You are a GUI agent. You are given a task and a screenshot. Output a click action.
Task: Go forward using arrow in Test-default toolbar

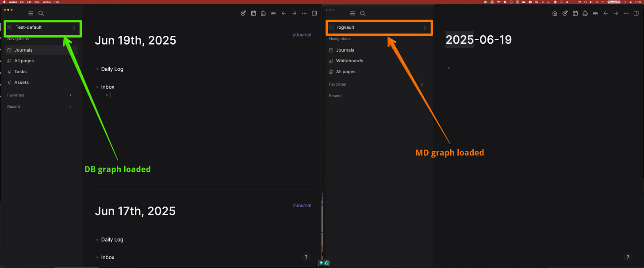point(294,13)
